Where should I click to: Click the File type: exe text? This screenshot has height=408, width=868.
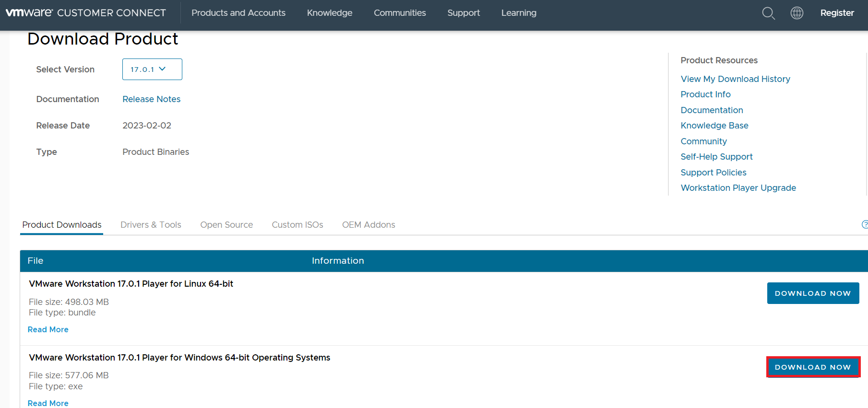tap(56, 386)
